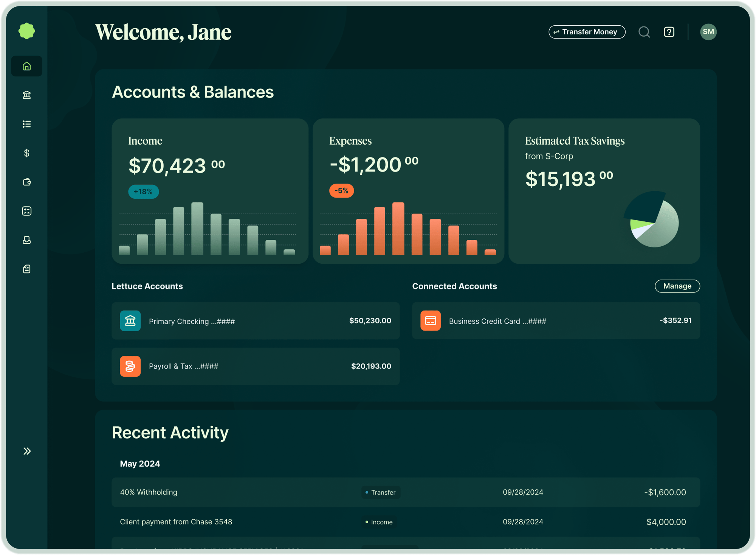Open the inbox icon in the sidebar

26,240
